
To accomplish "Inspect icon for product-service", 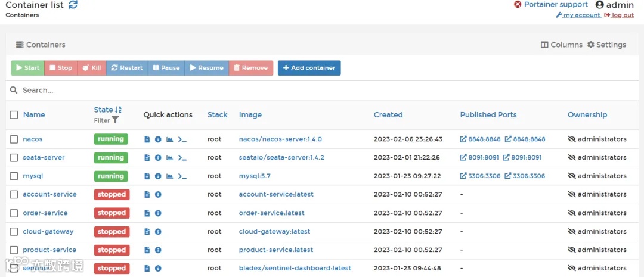I will [x=158, y=250].
